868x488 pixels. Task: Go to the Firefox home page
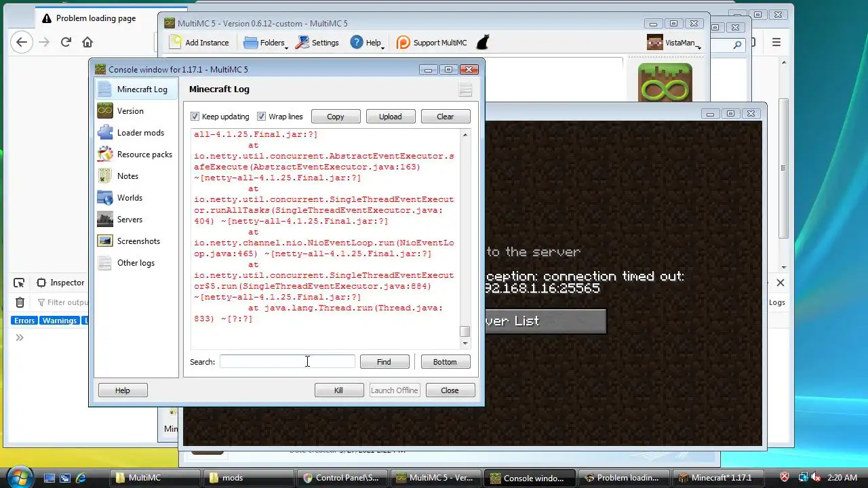click(x=87, y=42)
